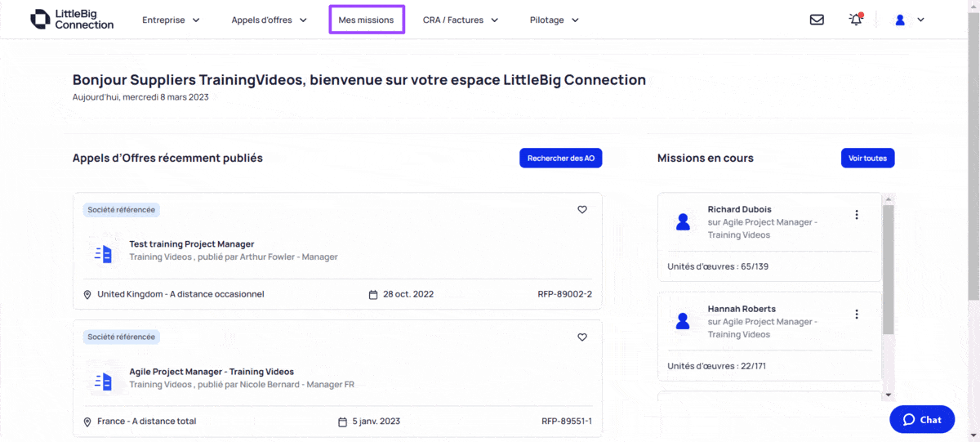Viewport: 980px width, 442px height.
Task: Open the notifications bell icon
Action: point(856,19)
